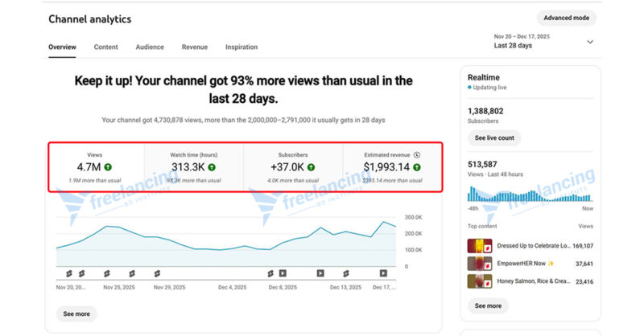Click the video marker near Dec 8
Screen dimensions: 644x336
[283, 273]
